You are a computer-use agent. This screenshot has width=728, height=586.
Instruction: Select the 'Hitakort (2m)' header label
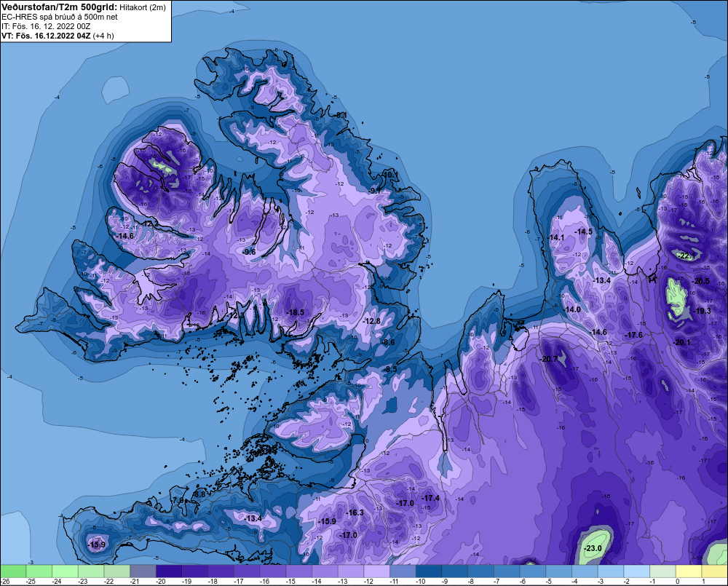point(143,8)
